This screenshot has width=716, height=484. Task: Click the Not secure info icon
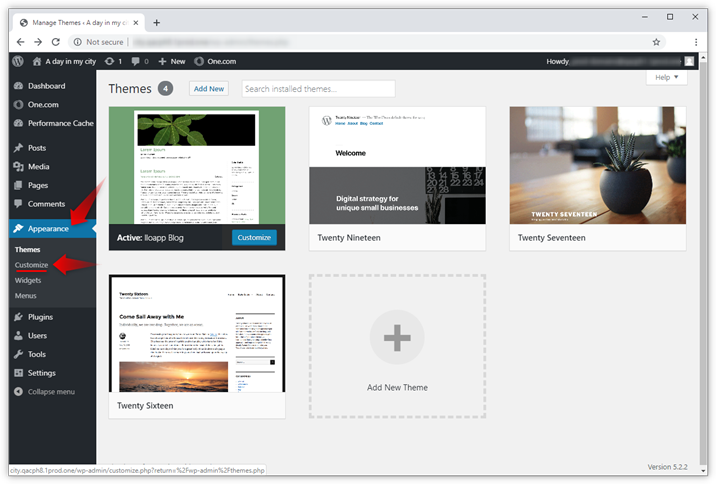78,42
